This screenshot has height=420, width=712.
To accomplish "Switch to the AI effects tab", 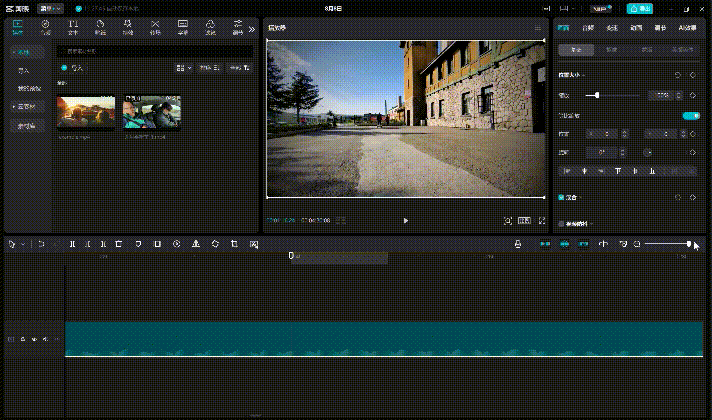I will tap(687, 28).
